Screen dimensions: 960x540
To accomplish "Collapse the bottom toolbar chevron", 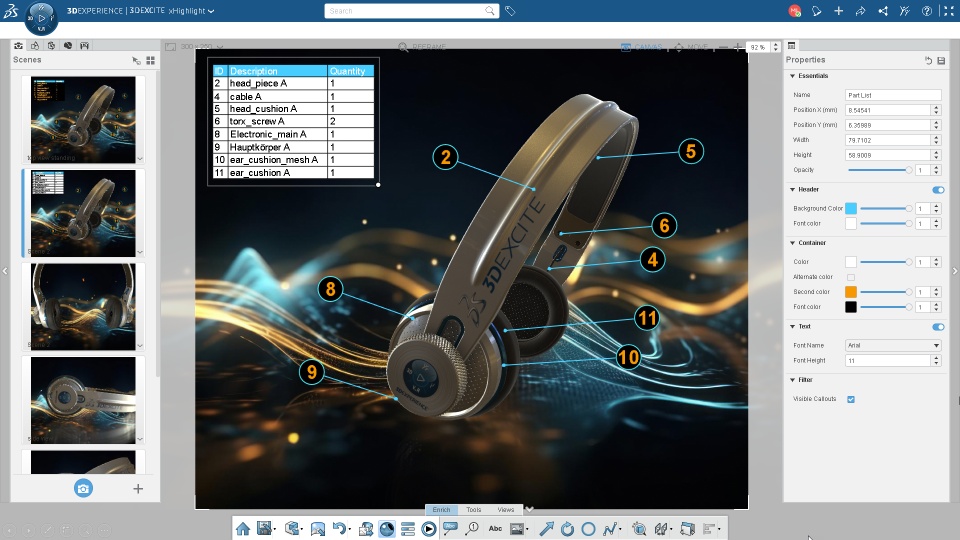I will point(530,509).
